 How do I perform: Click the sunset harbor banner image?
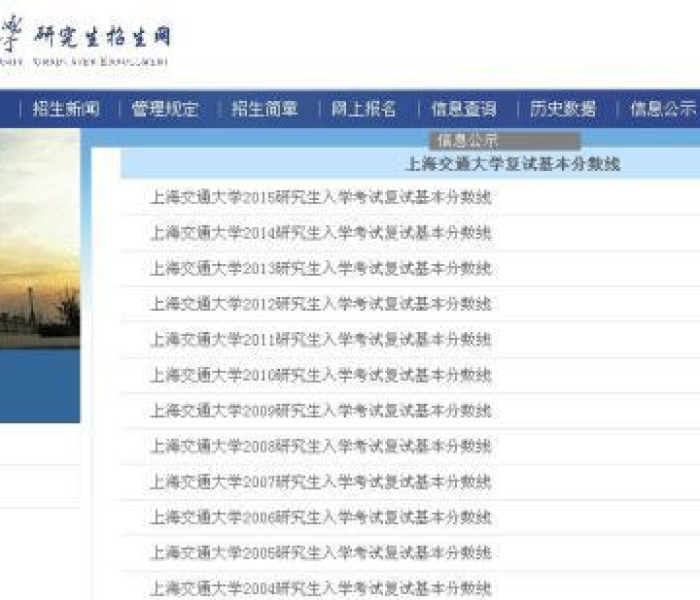(x=40, y=239)
